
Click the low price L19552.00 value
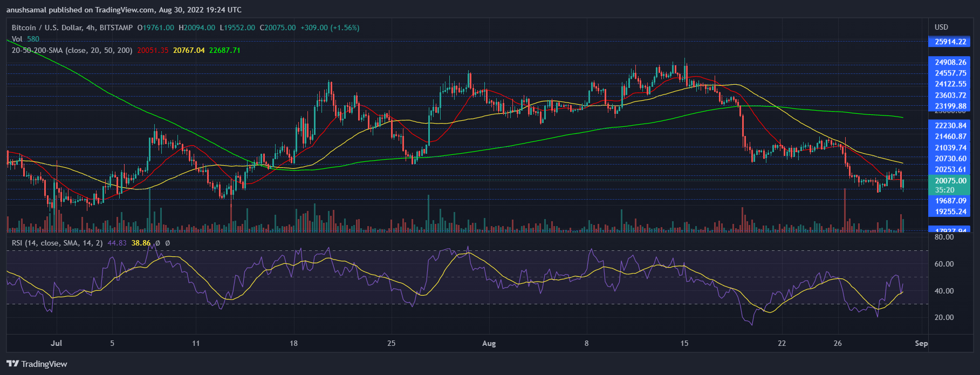point(237,28)
